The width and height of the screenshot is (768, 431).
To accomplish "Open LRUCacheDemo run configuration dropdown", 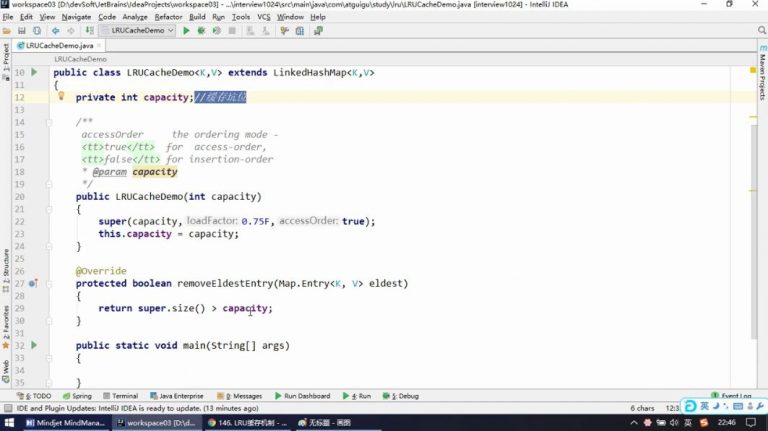I will (137, 31).
